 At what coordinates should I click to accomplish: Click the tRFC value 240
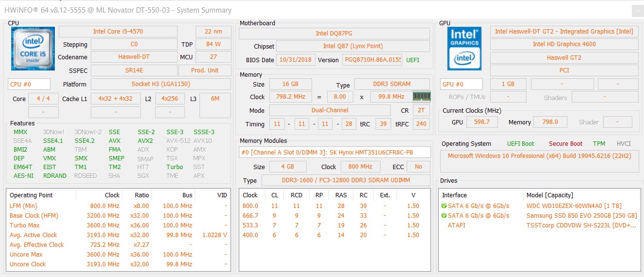421,124
